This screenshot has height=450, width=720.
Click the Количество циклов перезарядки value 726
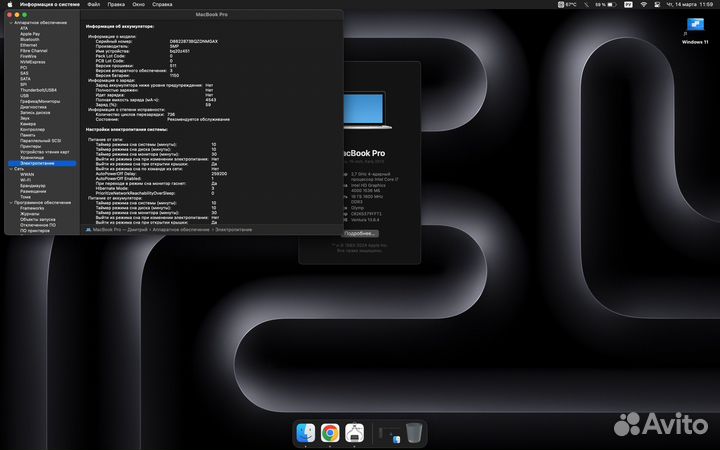[171, 114]
